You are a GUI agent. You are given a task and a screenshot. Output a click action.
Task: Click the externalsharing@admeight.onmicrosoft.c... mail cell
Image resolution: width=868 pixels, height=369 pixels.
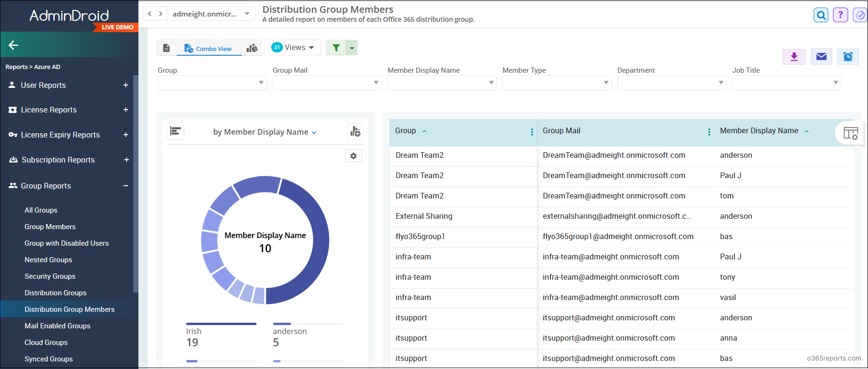coord(617,216)
